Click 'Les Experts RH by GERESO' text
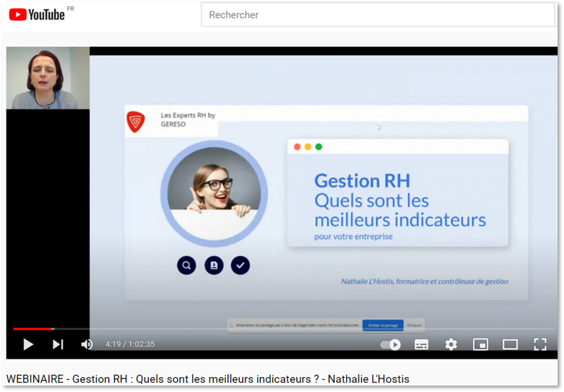Viewport: 564px width, 392px height. pos(188,120)
